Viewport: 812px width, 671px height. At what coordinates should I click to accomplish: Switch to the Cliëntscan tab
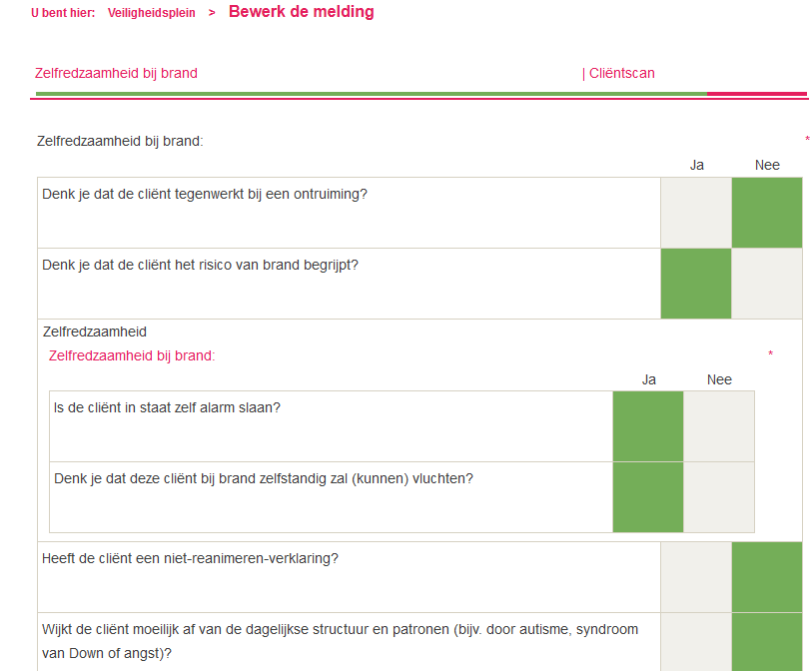619,73
